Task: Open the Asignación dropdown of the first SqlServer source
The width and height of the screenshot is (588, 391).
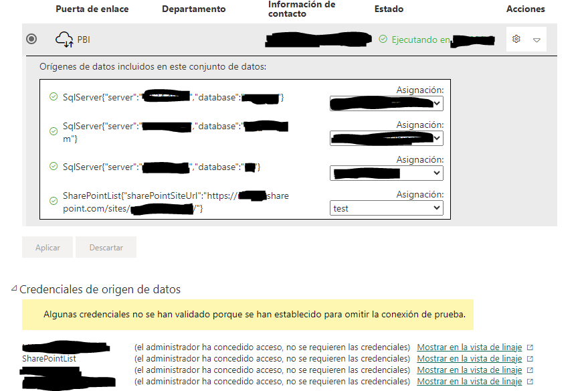Action: click(x=386, y=104)
